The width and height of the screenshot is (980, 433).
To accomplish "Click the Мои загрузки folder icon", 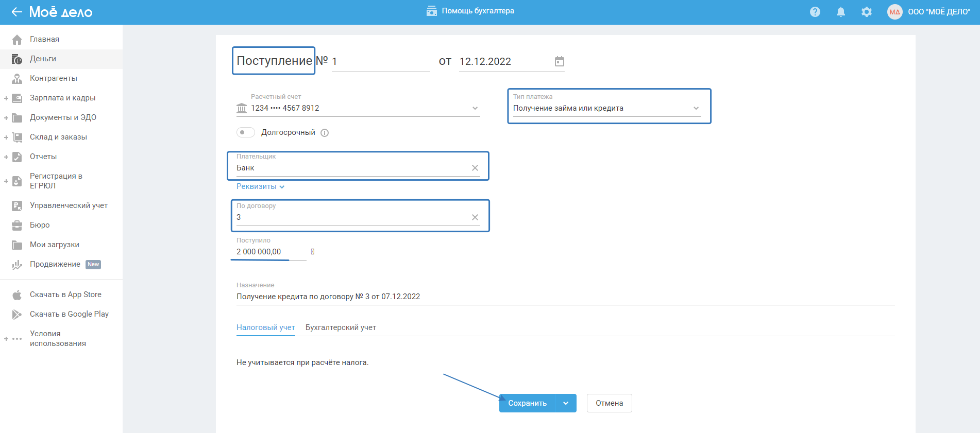I will [17, 245].
